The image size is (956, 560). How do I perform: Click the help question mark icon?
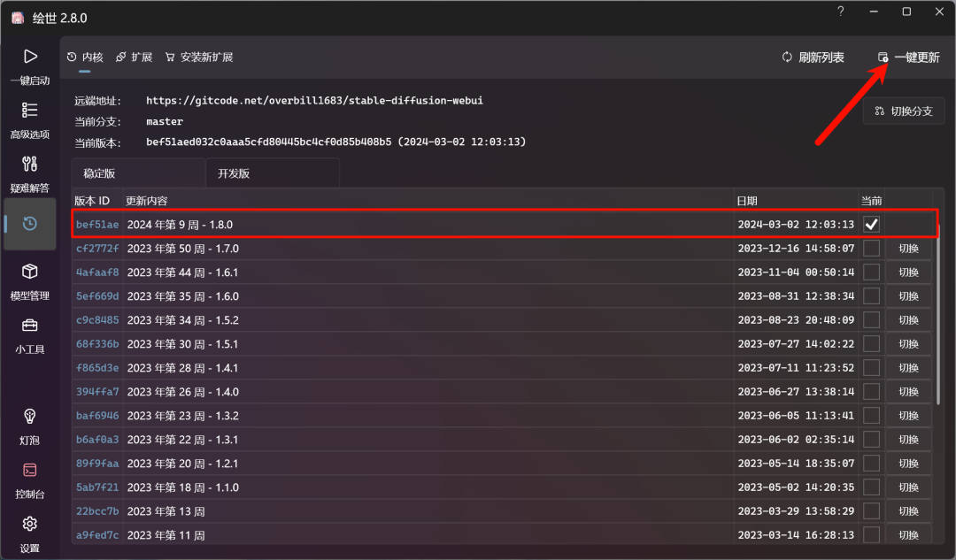click(x=841, y=12)
